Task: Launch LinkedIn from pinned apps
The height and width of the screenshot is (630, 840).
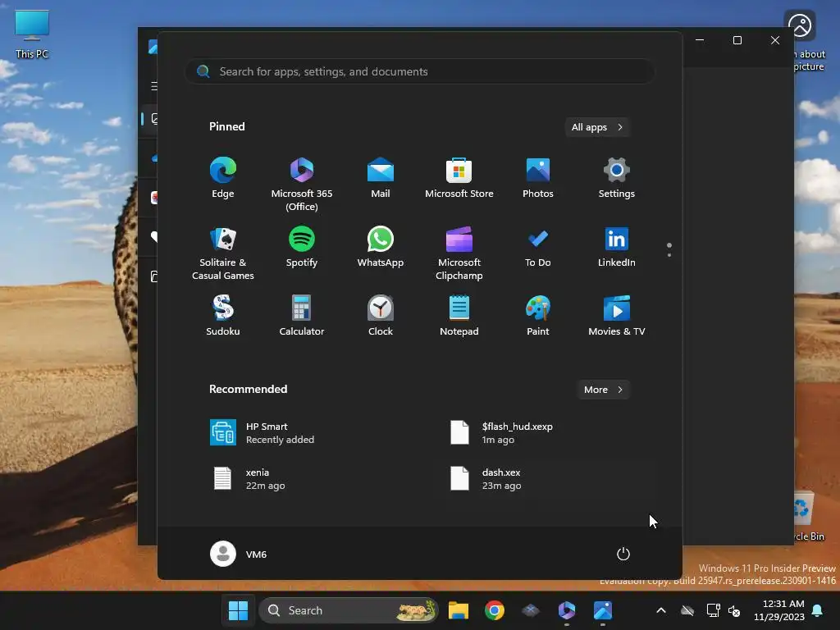Action: [x=617, y=247]
